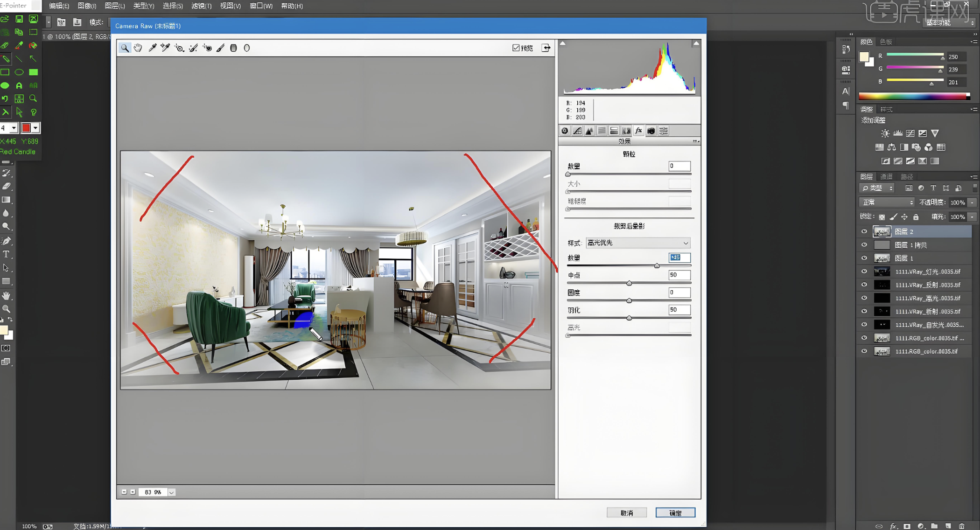The image size is (980, 530).
Task: Select the Hand tool in Camera Raw
Action: click(x=138, y=48)
